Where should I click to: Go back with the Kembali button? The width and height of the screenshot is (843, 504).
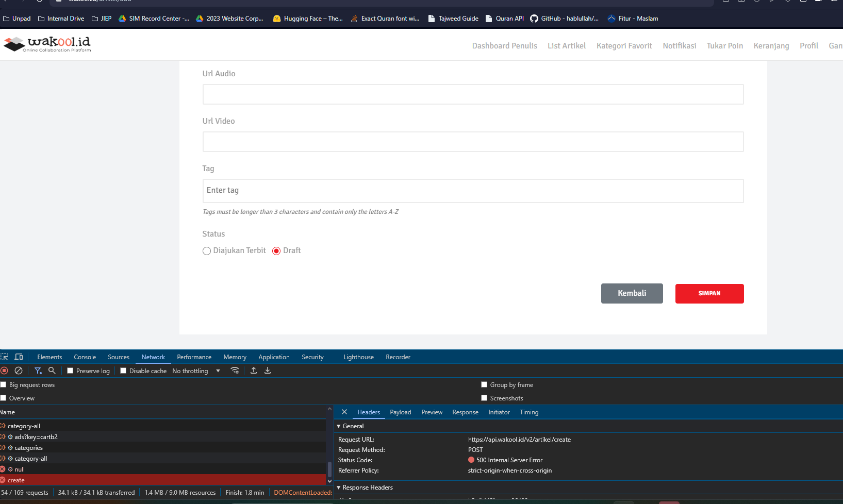pyautogui.click(x=632, y=294)
